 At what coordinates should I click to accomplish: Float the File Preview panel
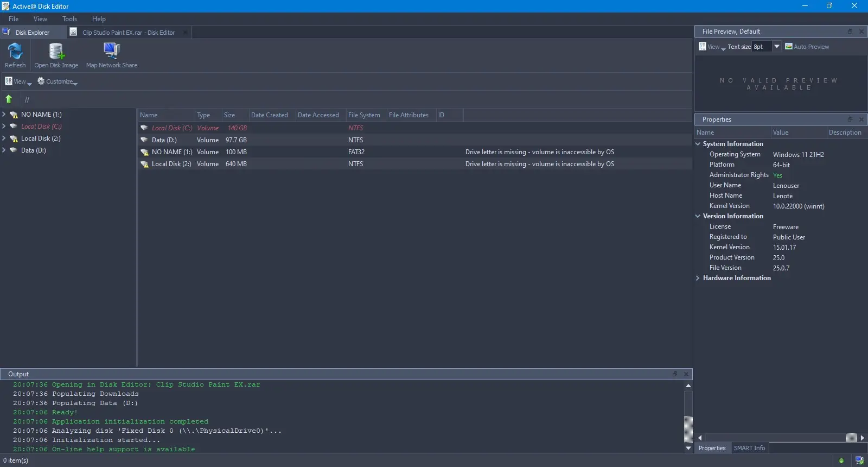(850, 31)
